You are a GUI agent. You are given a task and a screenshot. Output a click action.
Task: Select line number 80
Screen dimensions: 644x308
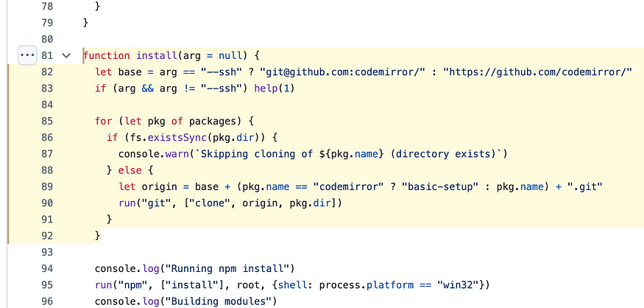(x=47, y=39)
